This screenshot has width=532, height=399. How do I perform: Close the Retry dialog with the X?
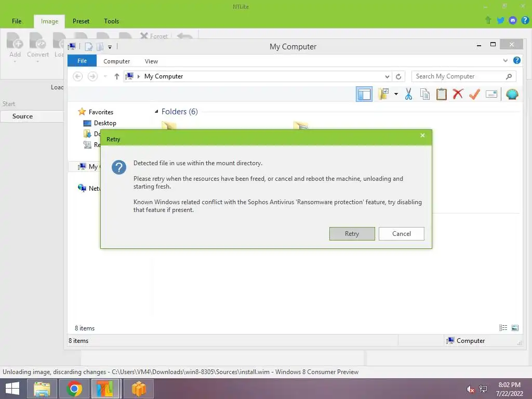tap(422, 136)
